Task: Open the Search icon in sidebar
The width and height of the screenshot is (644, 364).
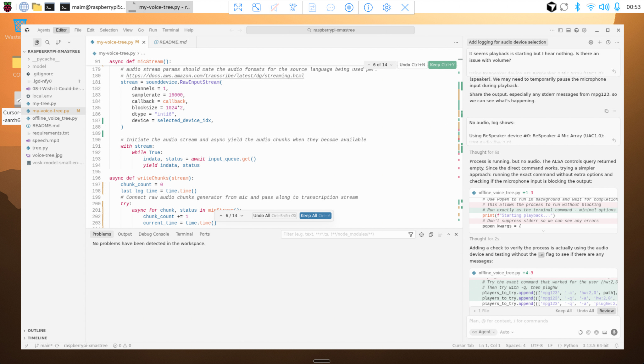Action: pos(47,42)
